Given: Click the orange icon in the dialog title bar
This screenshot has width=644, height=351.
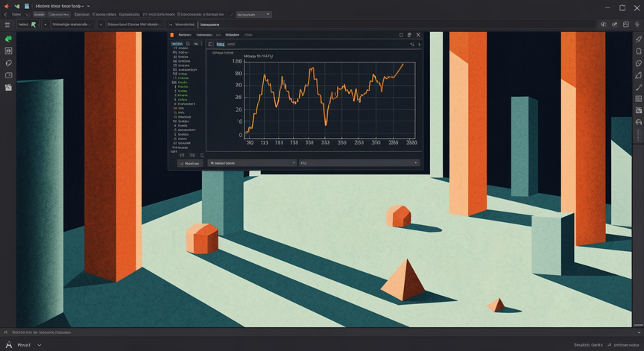Looking at the screenshot, I should (172, 35).
